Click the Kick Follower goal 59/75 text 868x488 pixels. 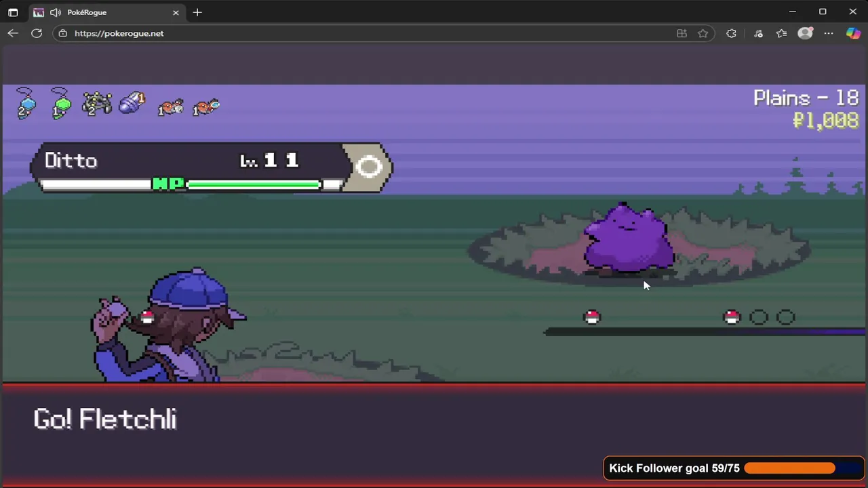tap(674, 468)
